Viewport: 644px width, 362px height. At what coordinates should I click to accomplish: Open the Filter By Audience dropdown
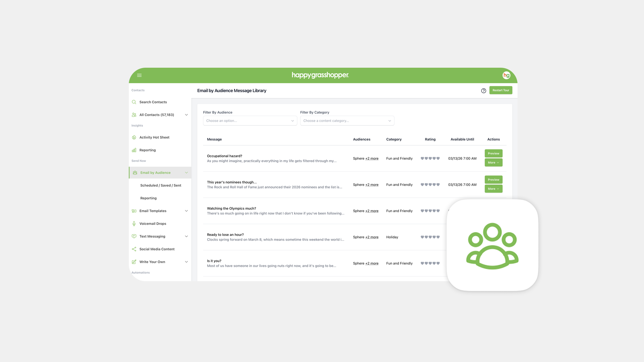250,121
